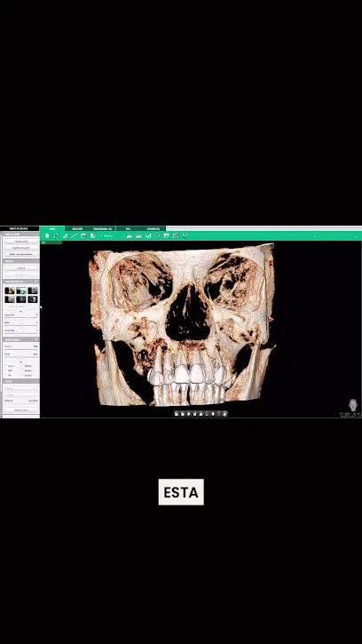This screenshot has height=644, width=362.
Task: Open the first dropdown in the cut section
Action: coord(21,388)
